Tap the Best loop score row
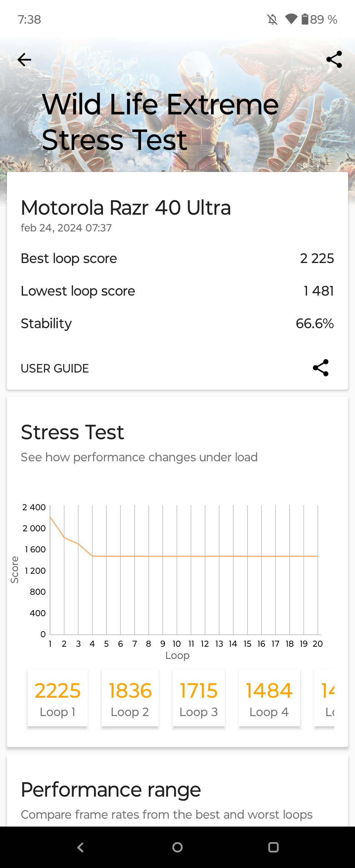Viewport: 355px width, 868px height. click(x=177, y=258)
